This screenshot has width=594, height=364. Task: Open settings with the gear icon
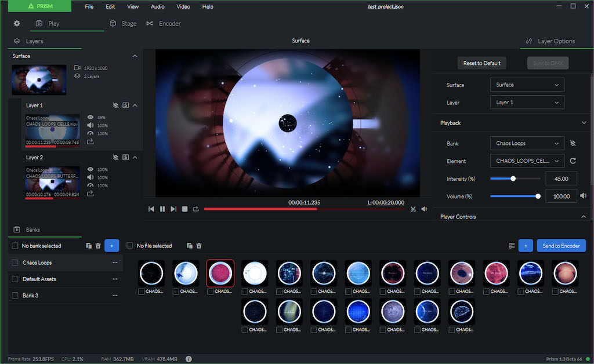(17, 24)
